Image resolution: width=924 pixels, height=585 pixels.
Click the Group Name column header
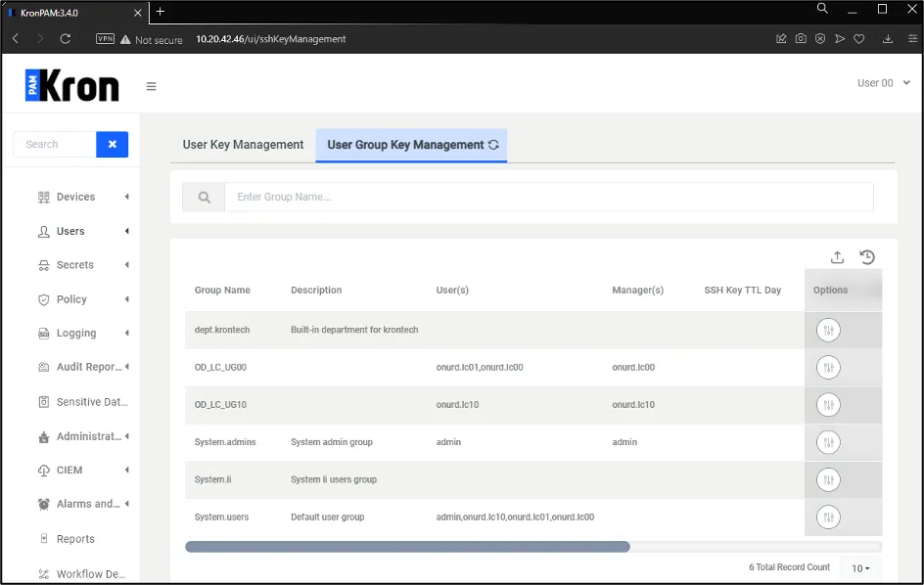coord(222,290)
